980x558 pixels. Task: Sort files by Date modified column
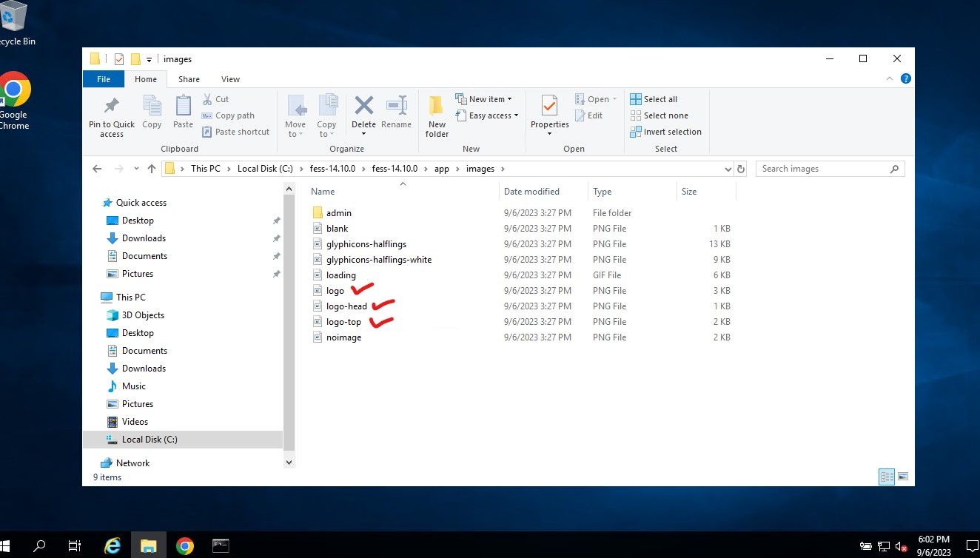(x=531, y=192)
